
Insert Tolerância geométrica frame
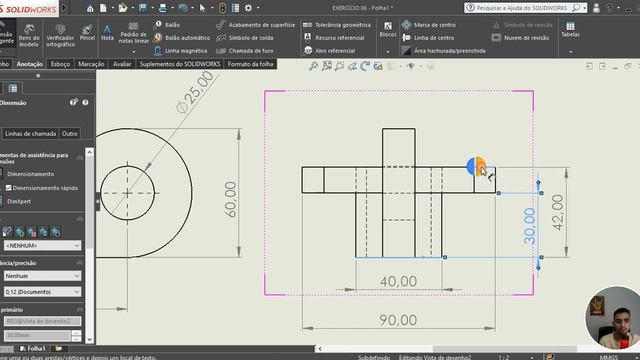pyautogui.click(x=337, y=25)
